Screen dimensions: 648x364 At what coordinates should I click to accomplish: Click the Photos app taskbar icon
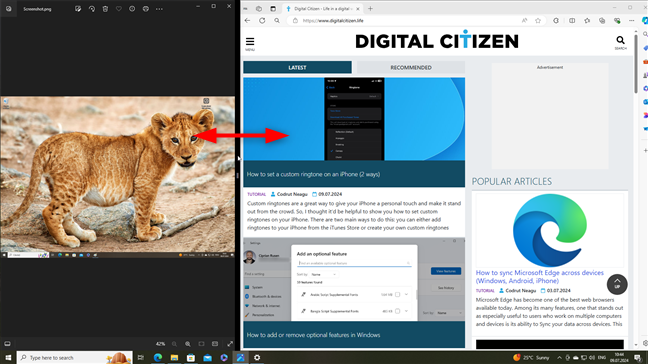tap(240, 357)
